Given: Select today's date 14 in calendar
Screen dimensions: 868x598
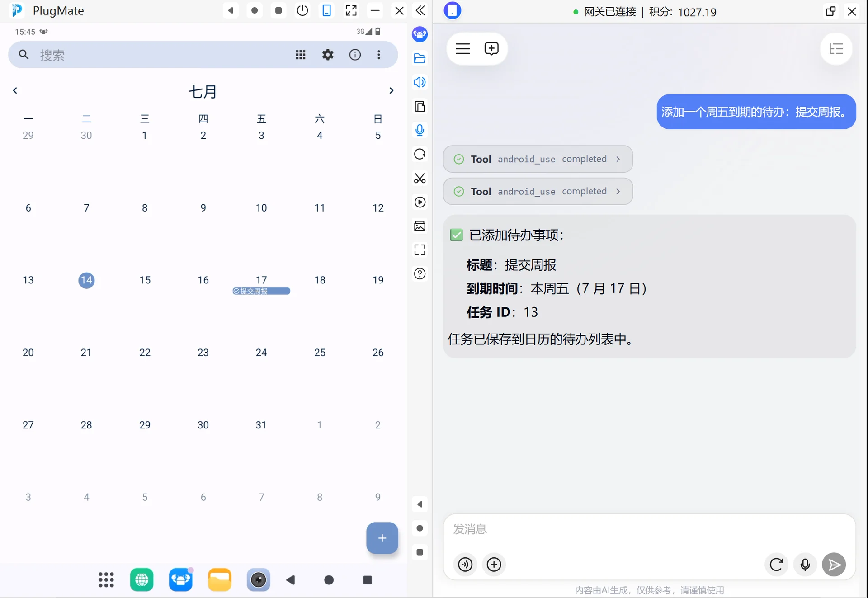Looking at the screenshot, I should pyautogui.click(x=86, y=280).
